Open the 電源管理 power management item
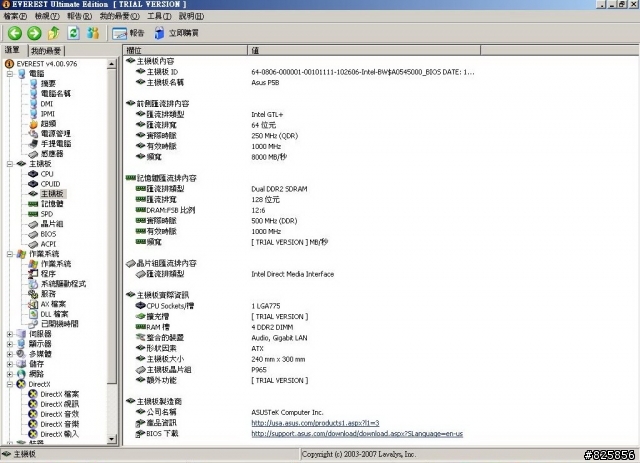The image size is (640, 463). tap(56, 134)
